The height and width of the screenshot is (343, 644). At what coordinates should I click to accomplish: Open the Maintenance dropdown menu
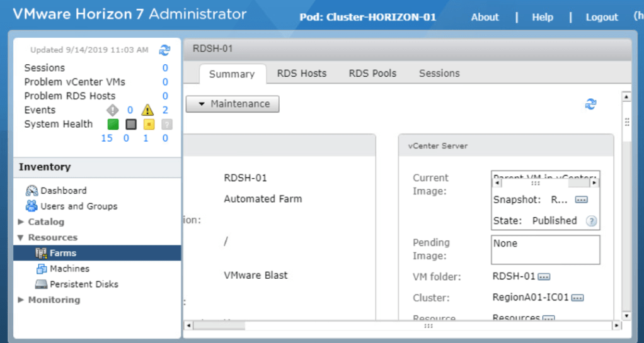tap(233, 104)
